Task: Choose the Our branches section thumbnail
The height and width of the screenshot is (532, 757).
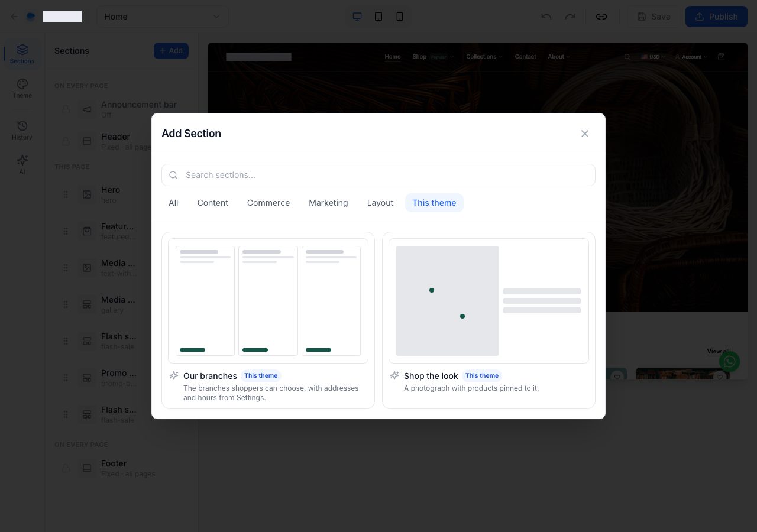Action: [x=268, y=300]
